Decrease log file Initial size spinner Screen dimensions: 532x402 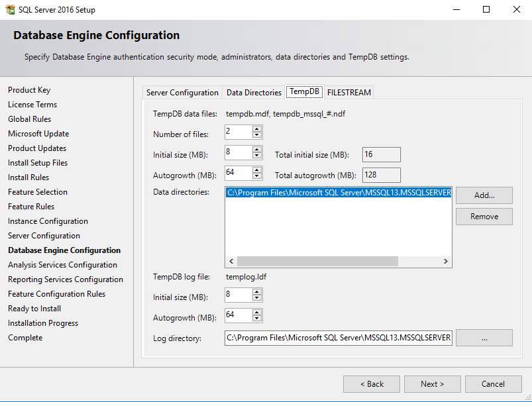pos(257,298)
